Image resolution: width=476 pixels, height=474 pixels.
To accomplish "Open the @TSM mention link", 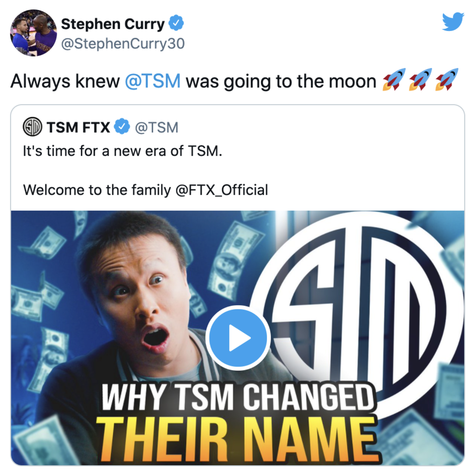I will 153,81.
